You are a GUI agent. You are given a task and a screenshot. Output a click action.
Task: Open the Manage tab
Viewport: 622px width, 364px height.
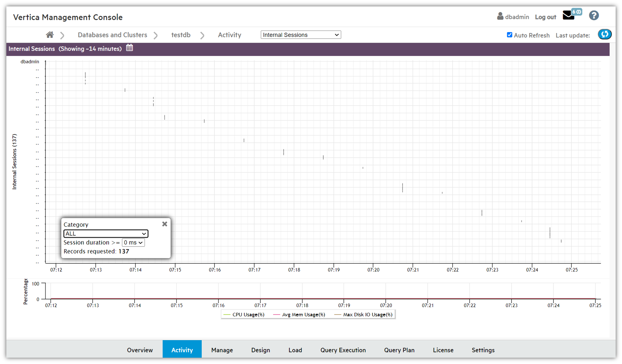click(x=222, y=350)
